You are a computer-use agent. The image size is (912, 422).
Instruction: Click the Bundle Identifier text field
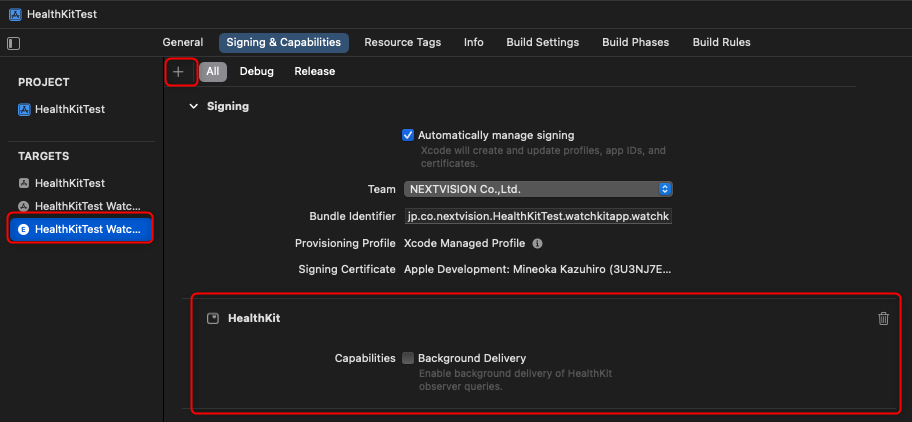[x=538, y=216]
